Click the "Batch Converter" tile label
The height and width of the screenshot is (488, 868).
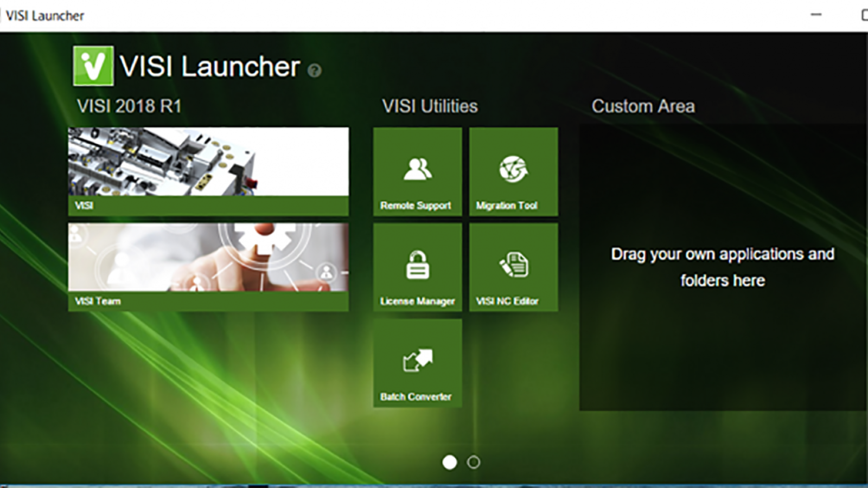coord(416,397)
